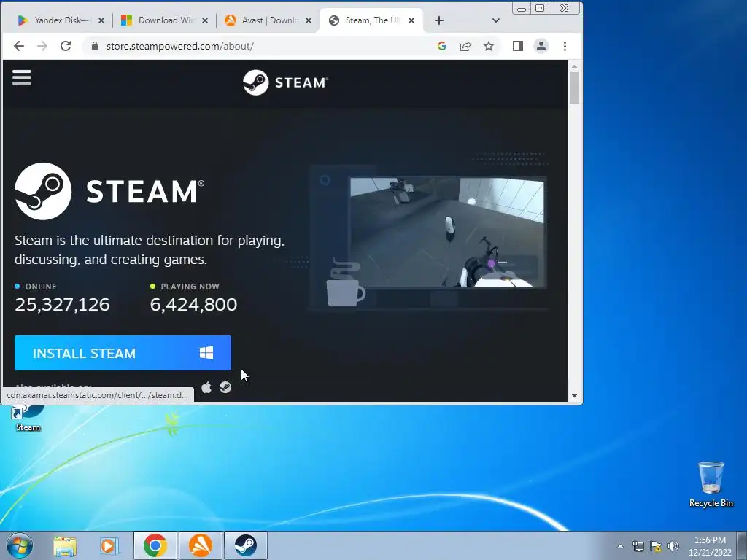Click the page vertical scrollbar thumb
The width and height of the screenshot is (747, 560).
point(574,88)
